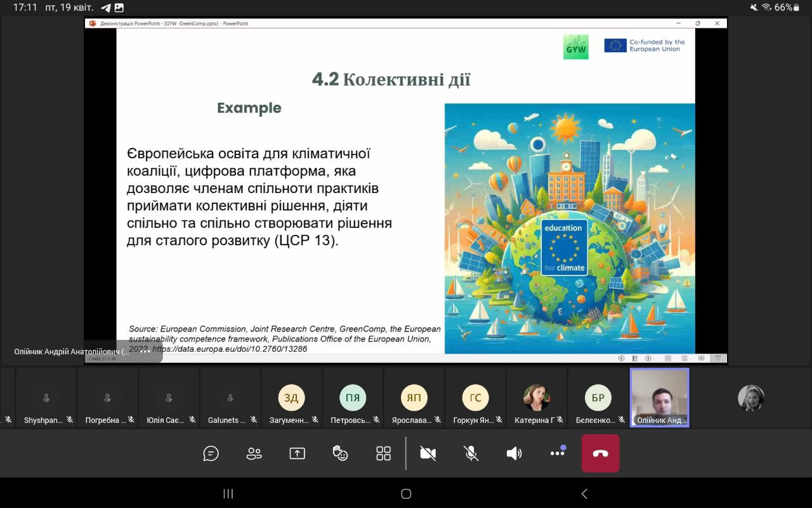Screen dimensions: 812x508
Task: Click the education for climate badge
Action: click(x=564, y=248)
